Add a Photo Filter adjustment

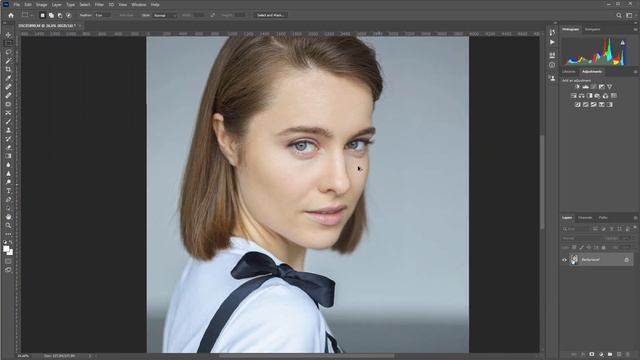pos(597,96)
